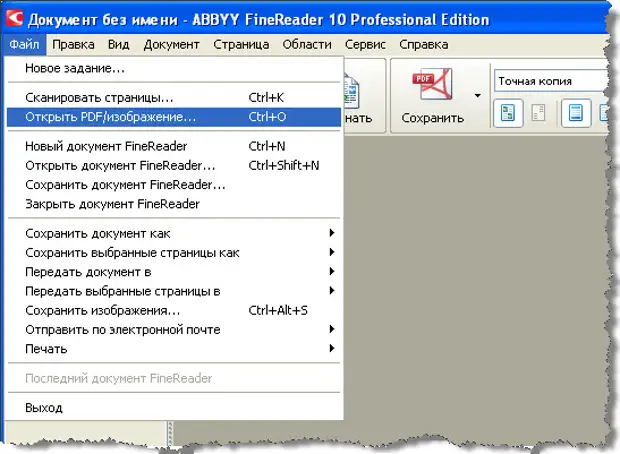Open the Точная копия layout combo box
Screen dimensions: 620x454
pyautogui.click(x=552, y=81)
